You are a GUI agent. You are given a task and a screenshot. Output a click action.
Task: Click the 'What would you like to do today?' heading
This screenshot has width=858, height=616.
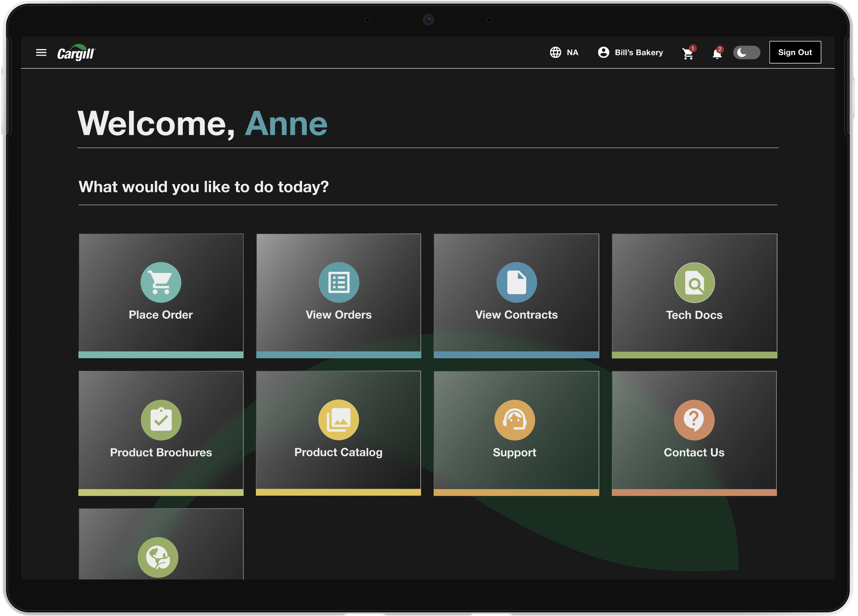tap(203, 187)
